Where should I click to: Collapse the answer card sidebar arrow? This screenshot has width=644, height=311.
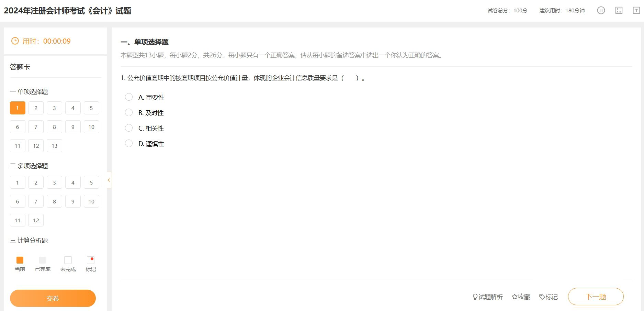(109, 180)
